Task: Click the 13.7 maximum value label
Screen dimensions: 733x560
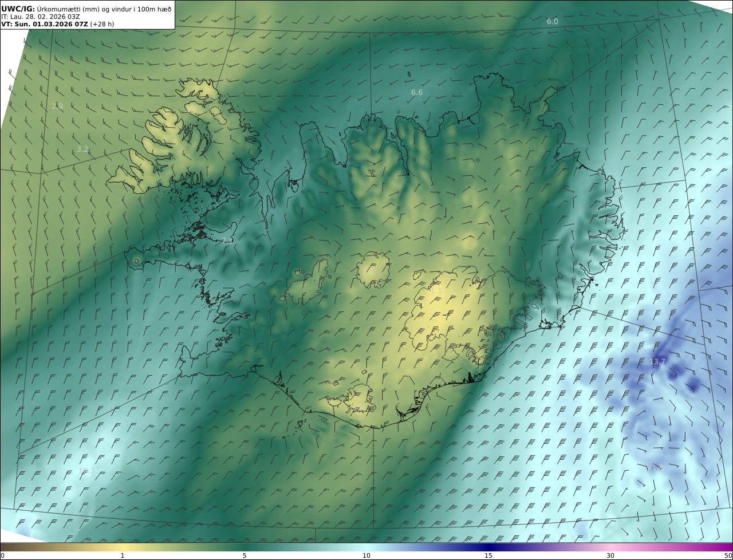Action: [658, 361]
